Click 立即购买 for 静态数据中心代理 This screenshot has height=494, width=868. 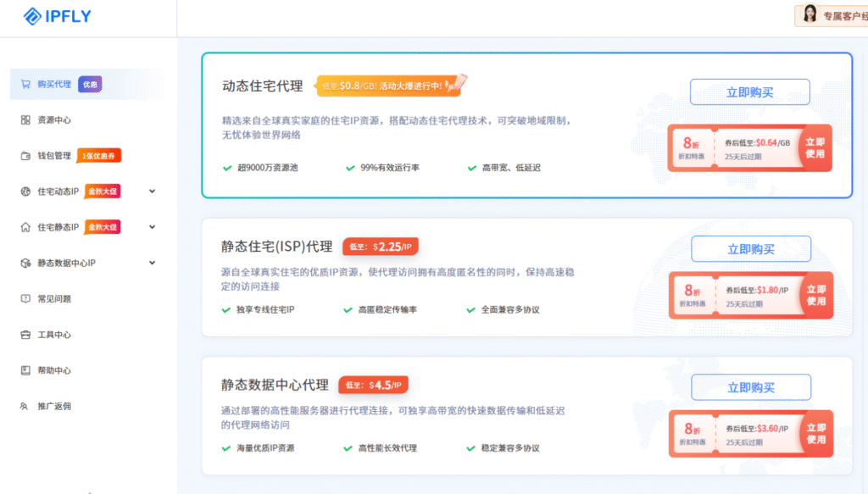(751, 387)
